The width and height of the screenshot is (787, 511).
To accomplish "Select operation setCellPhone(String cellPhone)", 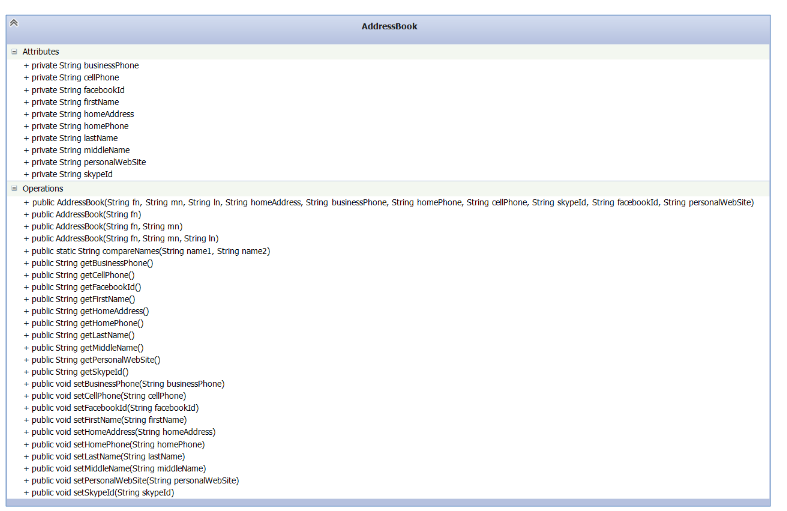I will (105, 396).
